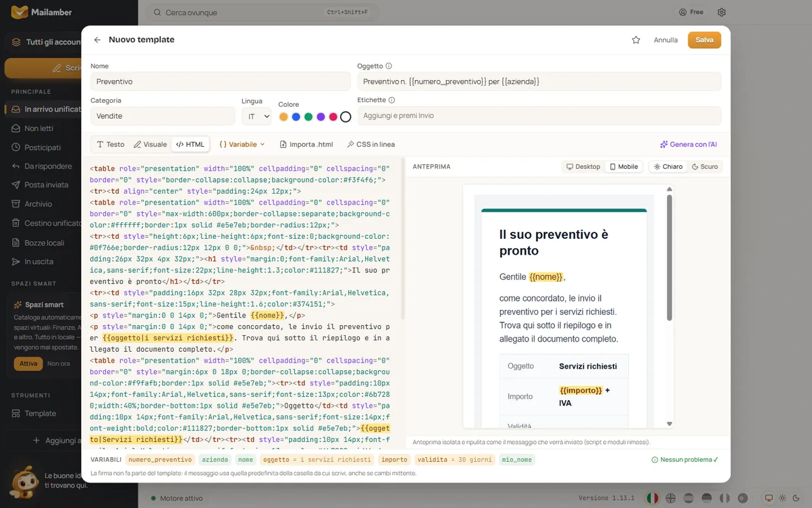812x508 pixels.
Task: Go back using the arrow beside Nuovo template
Action: [x=97, y=39]
